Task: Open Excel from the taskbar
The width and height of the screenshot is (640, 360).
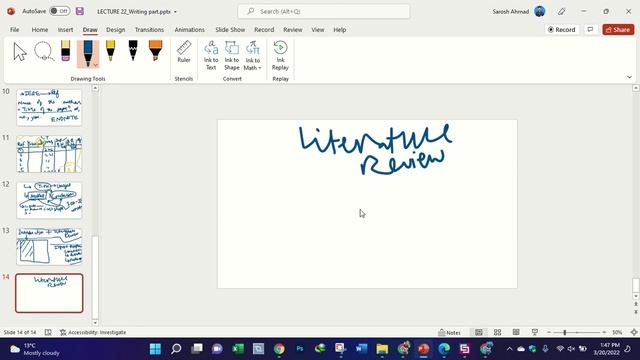Action: point(238,349)
